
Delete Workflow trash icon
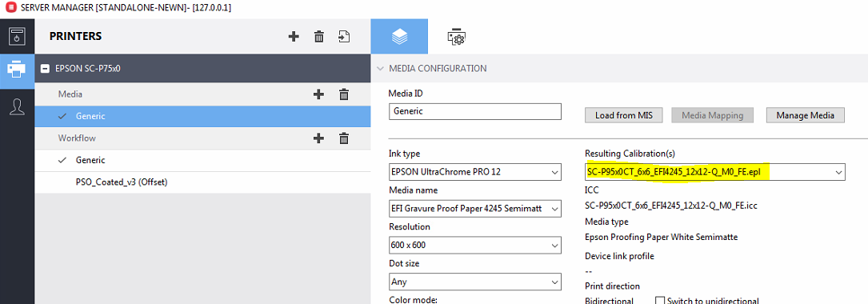click(344, 138)
